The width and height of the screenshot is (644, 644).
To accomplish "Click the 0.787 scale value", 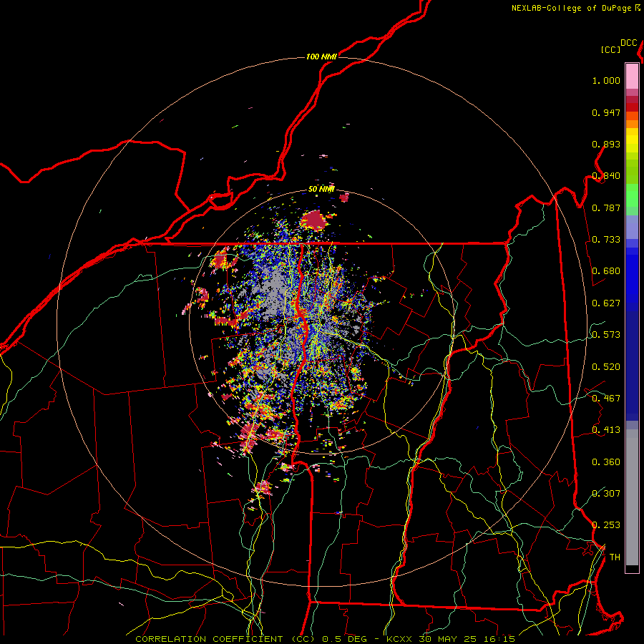I will (x=606, y=208).
